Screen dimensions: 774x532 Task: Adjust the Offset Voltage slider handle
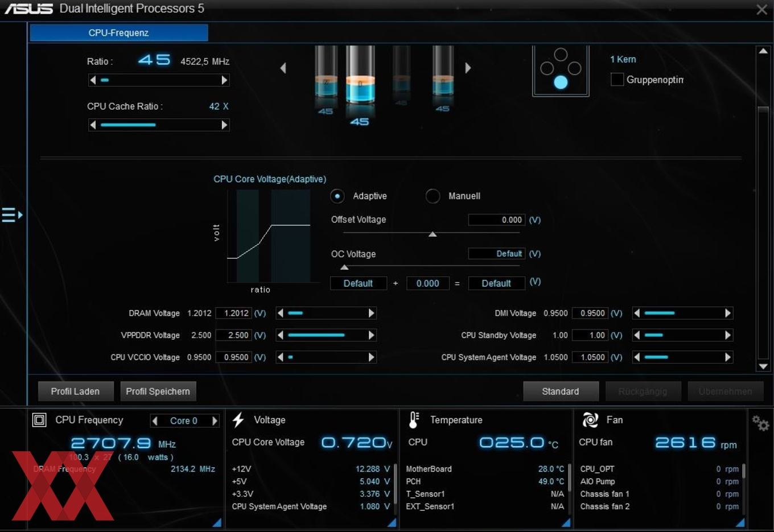coord(433,234)
